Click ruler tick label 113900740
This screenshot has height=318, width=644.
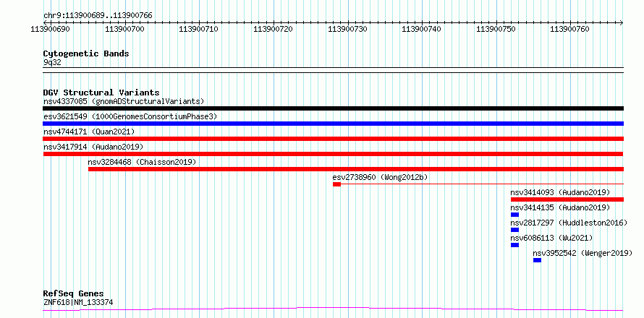pos(421,29)
